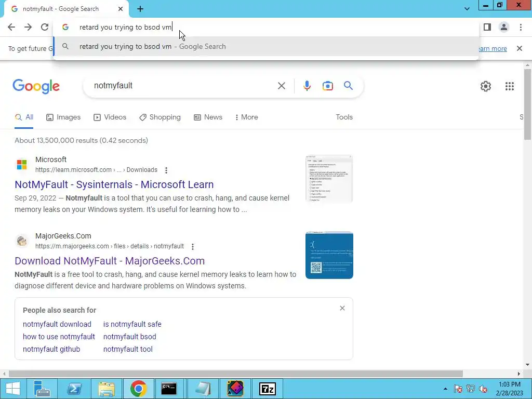Toggle the Chrome side panel
The image size is (532, 399).
(x=487, y=27)
